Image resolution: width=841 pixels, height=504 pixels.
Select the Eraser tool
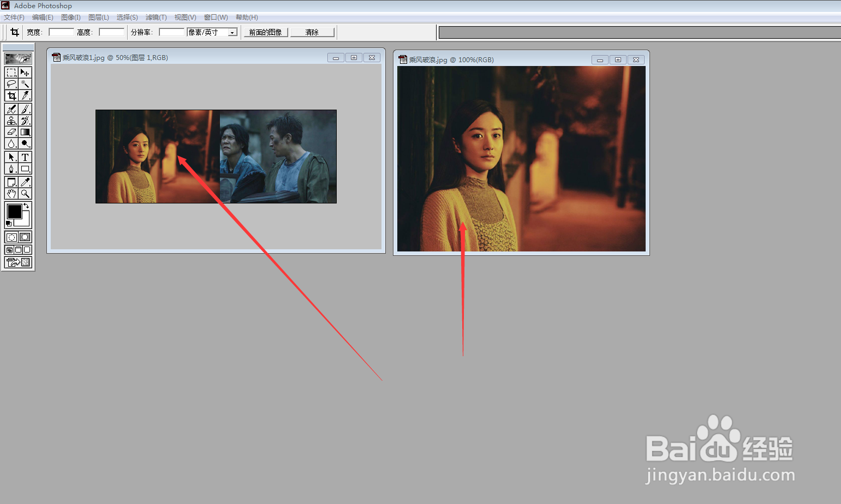11,132
